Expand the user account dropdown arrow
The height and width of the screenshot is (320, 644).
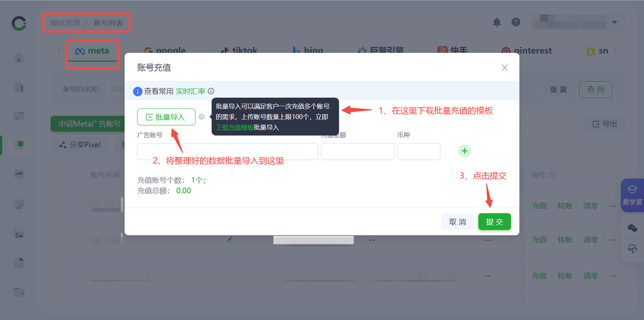click(614, 22)
